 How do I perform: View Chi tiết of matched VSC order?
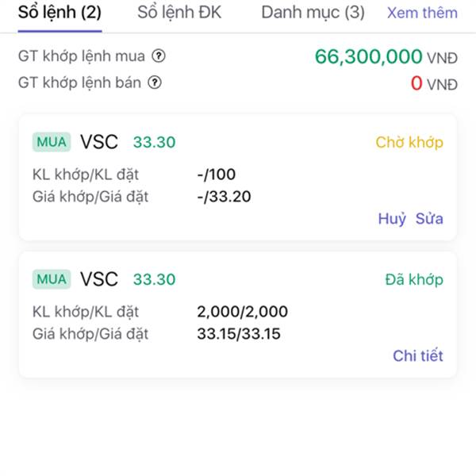[418, 355]
